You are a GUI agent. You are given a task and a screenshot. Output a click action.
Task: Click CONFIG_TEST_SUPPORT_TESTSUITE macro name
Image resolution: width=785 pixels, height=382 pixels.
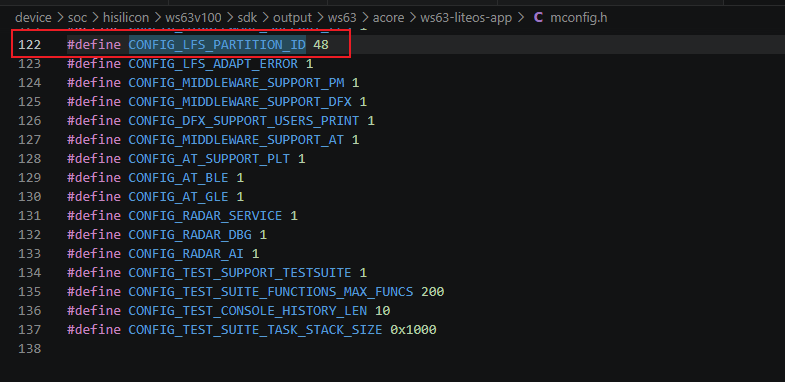tap(240, 273)
